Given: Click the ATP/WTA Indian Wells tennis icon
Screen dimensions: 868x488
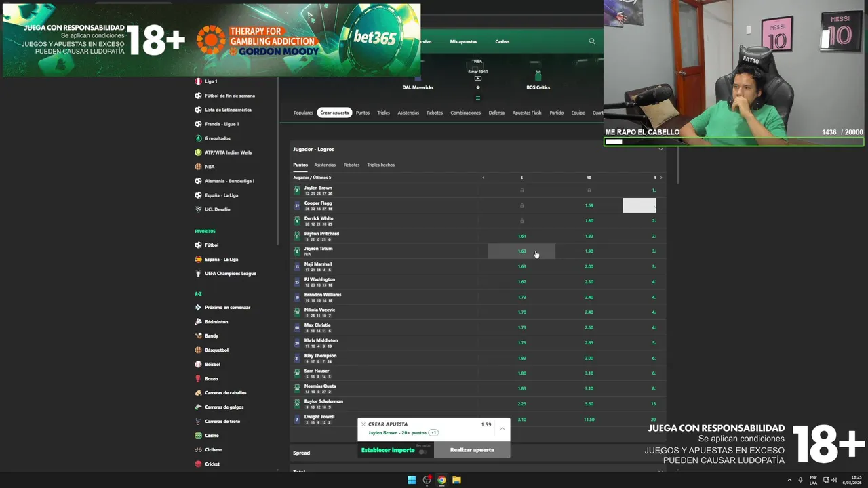Looking at the screenshot, I should [x=198, y=152].
